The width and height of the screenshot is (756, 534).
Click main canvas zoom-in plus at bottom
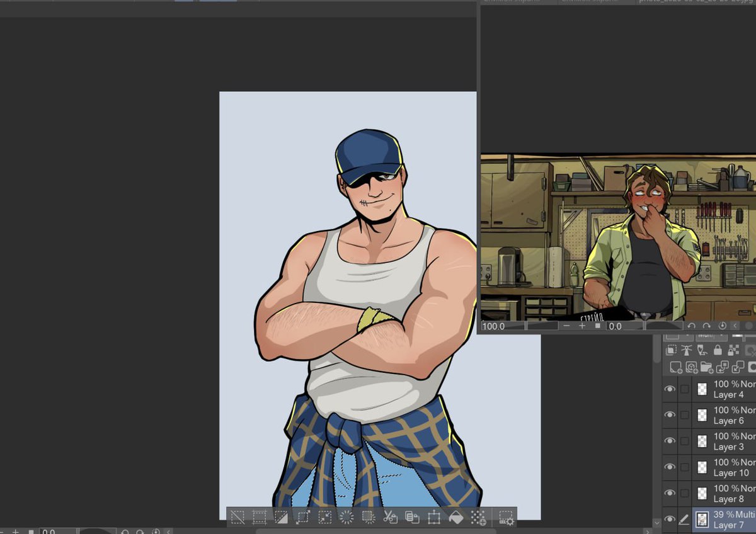coord(16,531)
